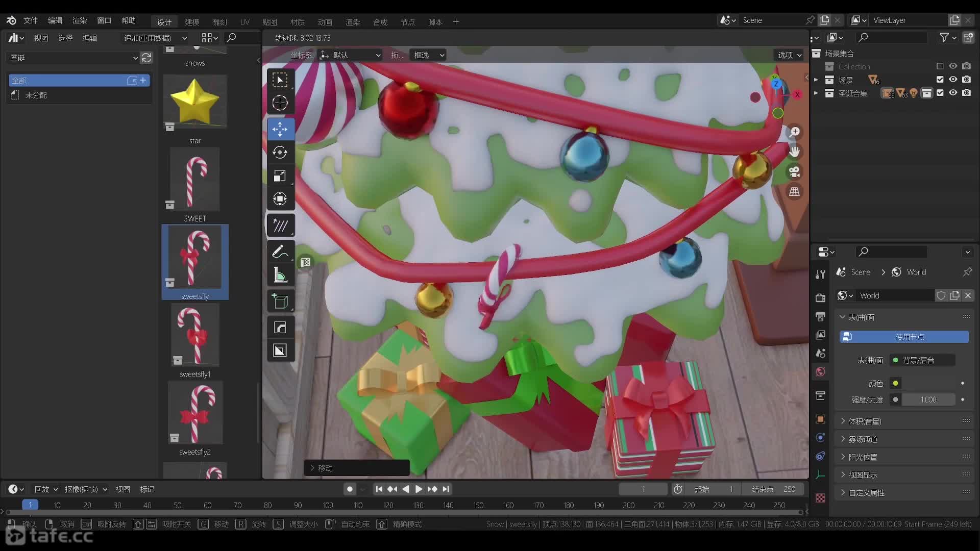Select the Scale tool
This screenshot has width=980, height=551.
click(280, 176)
